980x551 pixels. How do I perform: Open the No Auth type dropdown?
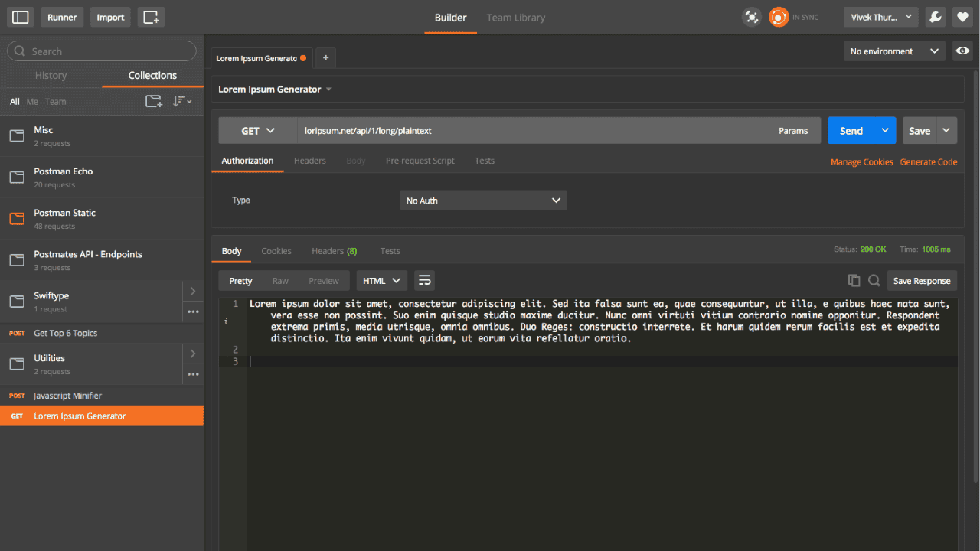[x=483, y=201]
